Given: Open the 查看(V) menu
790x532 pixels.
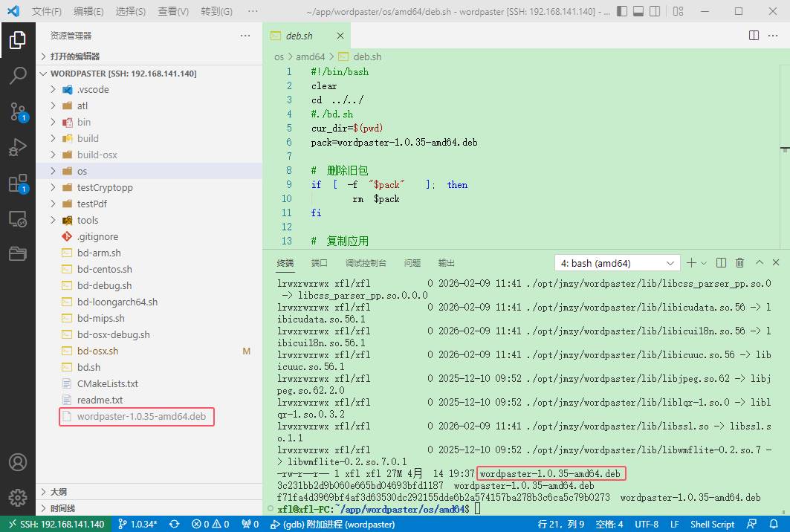Looking at the screenshot, I should click(x=173, y=12).
